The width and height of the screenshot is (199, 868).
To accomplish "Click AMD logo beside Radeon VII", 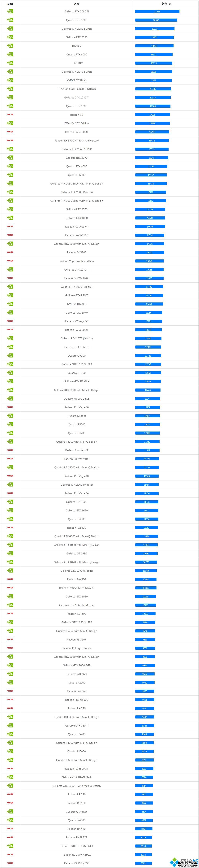I will (x=10, y=115).
